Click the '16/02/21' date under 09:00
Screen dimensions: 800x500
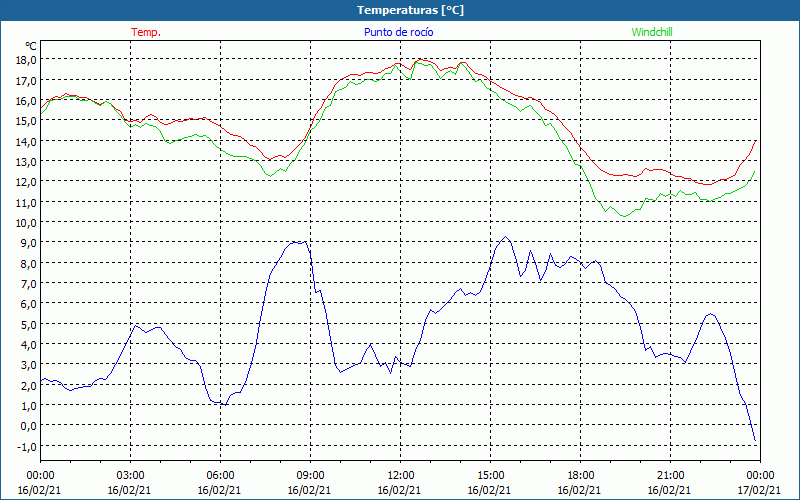click(310, 490)
